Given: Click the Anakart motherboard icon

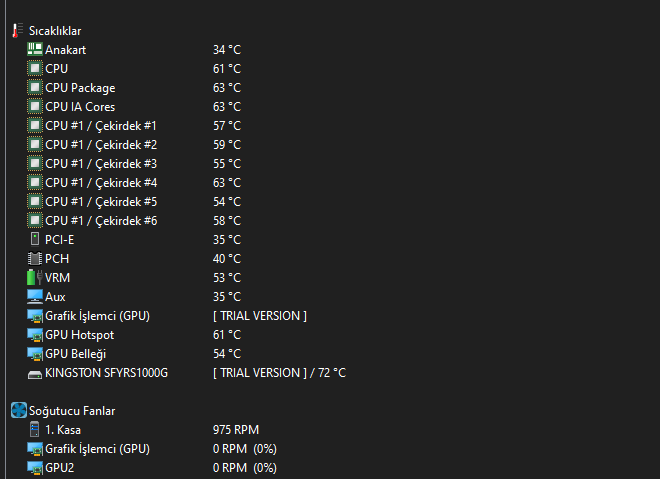Looking at the screenshot, I should click(35, 50).
